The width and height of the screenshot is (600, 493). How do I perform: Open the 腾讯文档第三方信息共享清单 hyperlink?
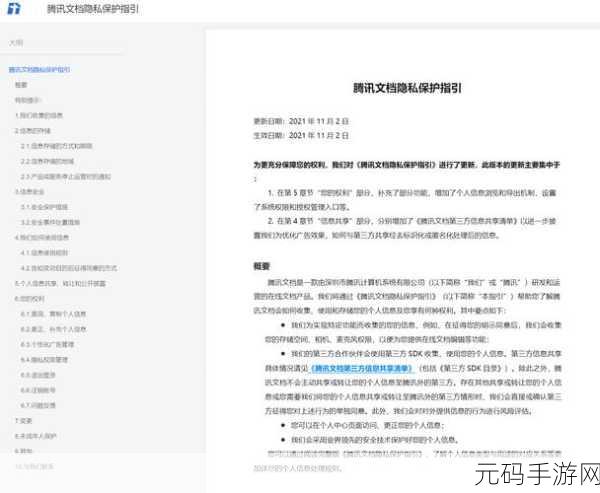pyautogui.click(x=362, y=369)
